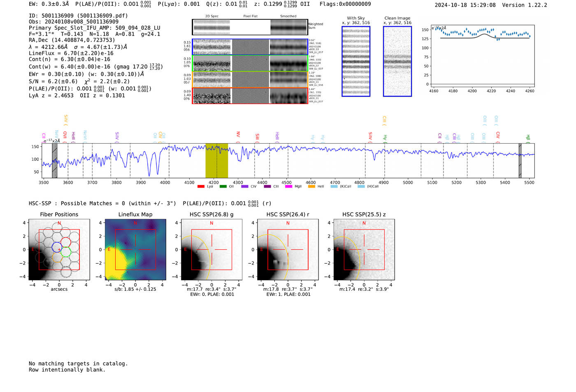Select the orange-bordered fiber spectrum row

point(250,79)
